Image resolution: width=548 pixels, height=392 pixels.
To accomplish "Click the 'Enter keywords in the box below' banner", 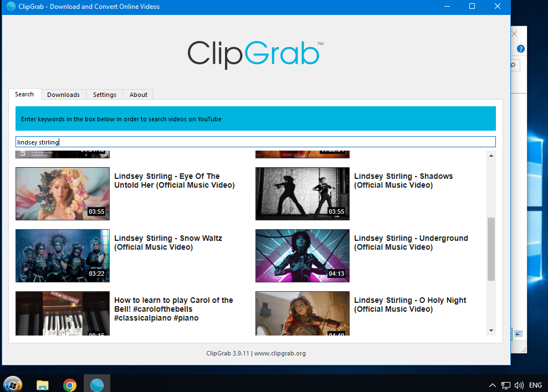I will (x=255, y=118).
